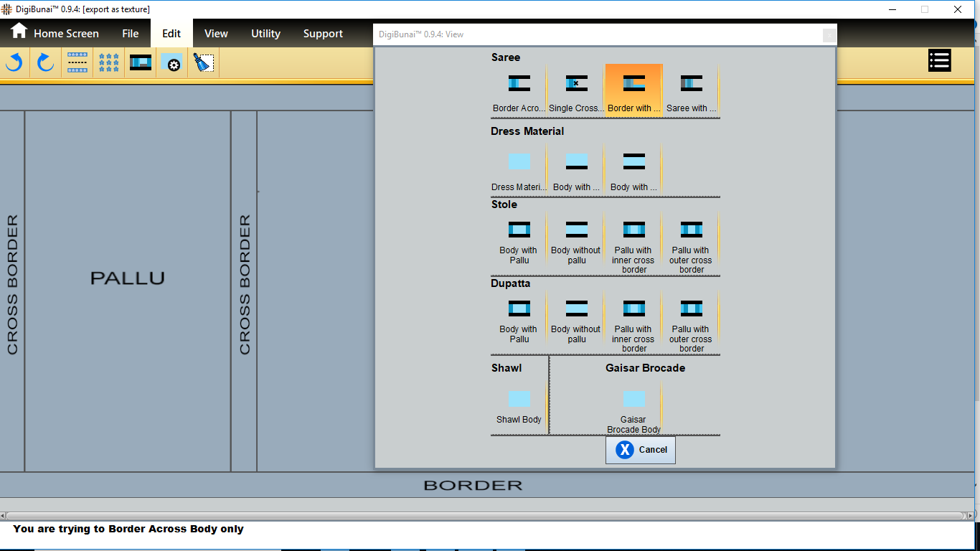Choose the highlighted 'Border with ...' Saree layout
This screenshot has height=551, width=980.
(633, 91)
